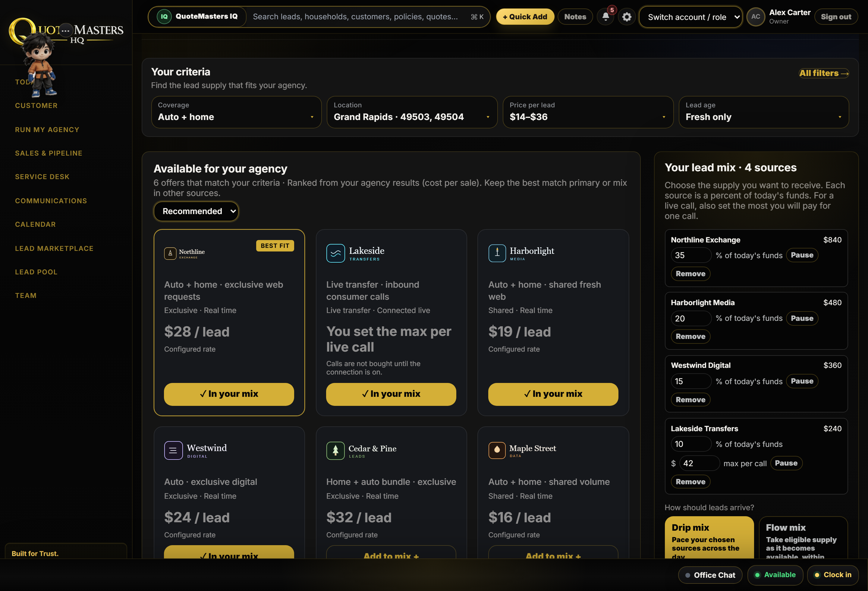This screenshot has height=591, width=868.
Task: Click the Northline Exchange logo icon
Action: tap(170, 253)
